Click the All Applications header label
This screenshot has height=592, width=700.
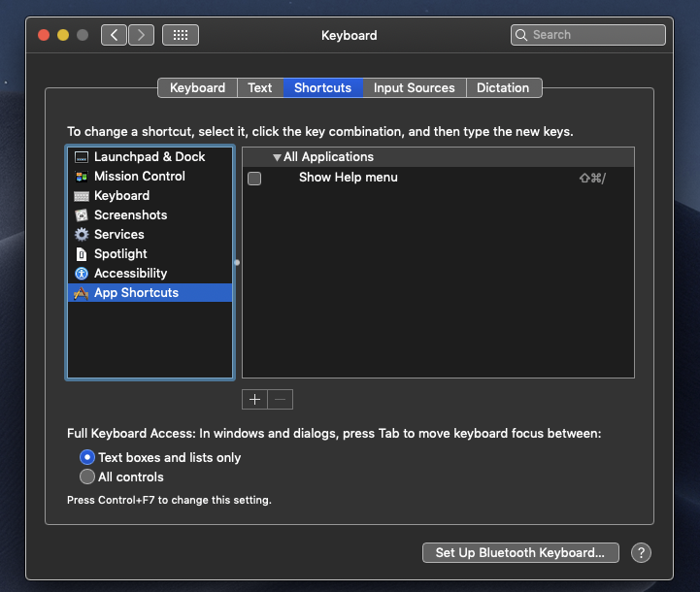coord(328,157)
